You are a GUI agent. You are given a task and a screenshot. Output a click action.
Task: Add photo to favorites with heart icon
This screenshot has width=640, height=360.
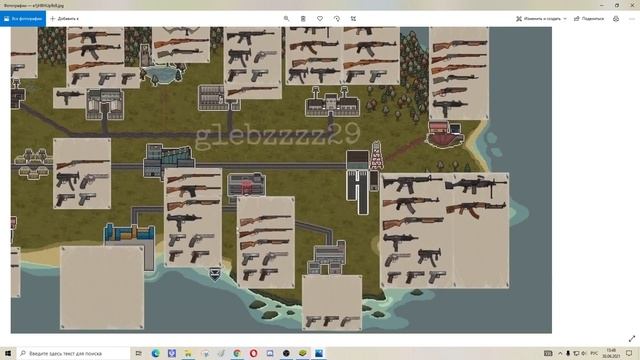pos(320,19)
